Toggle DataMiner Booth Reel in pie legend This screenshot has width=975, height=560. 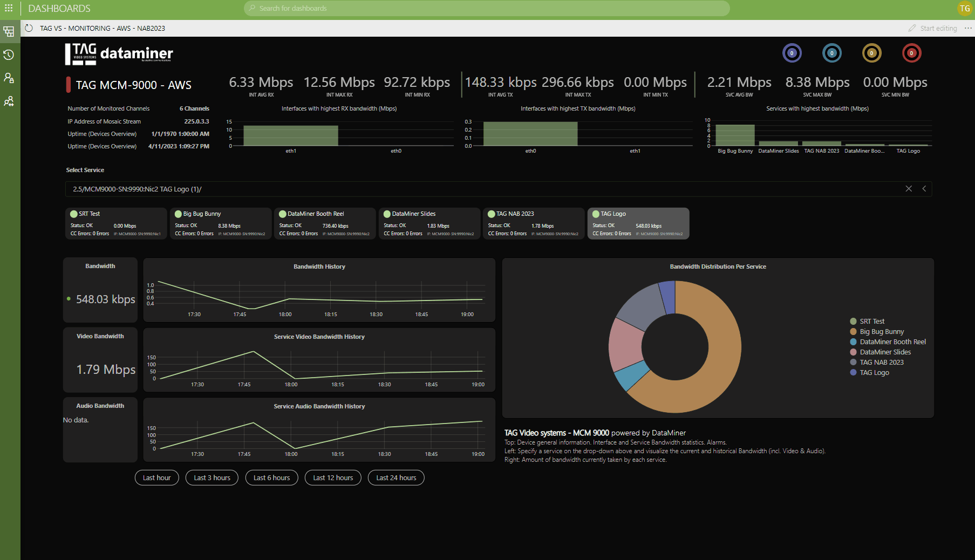(888, 342)
